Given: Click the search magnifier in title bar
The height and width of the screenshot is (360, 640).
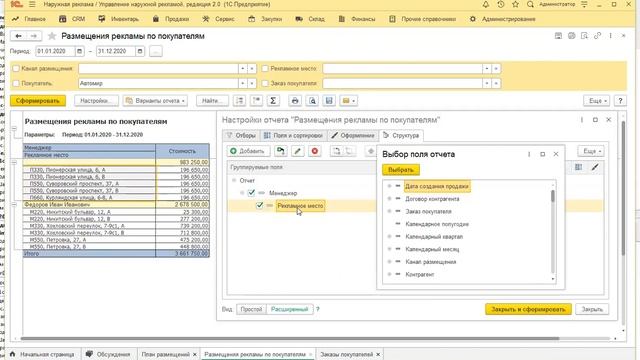Looking at the screenshot, I should 530,4.
